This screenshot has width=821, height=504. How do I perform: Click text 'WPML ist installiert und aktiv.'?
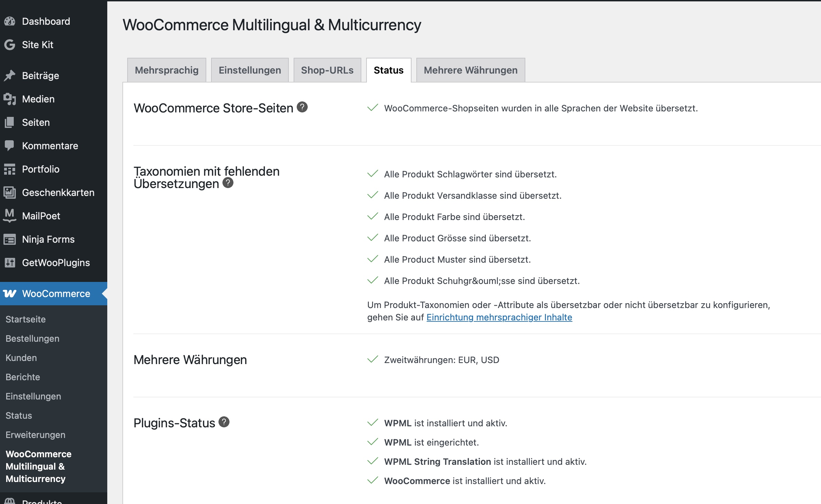(446, 423)
